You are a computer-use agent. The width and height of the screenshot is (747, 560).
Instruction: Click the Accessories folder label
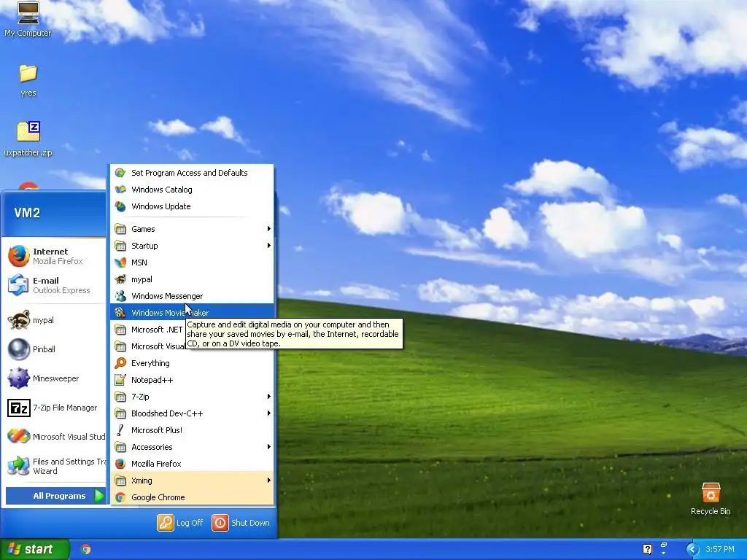pos(152,447)
